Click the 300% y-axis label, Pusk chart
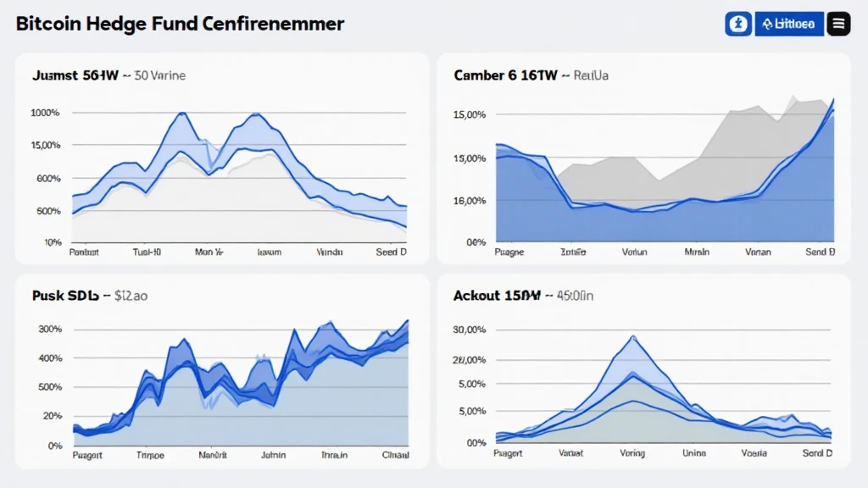The image size is (868, 488). pos(50,329)
